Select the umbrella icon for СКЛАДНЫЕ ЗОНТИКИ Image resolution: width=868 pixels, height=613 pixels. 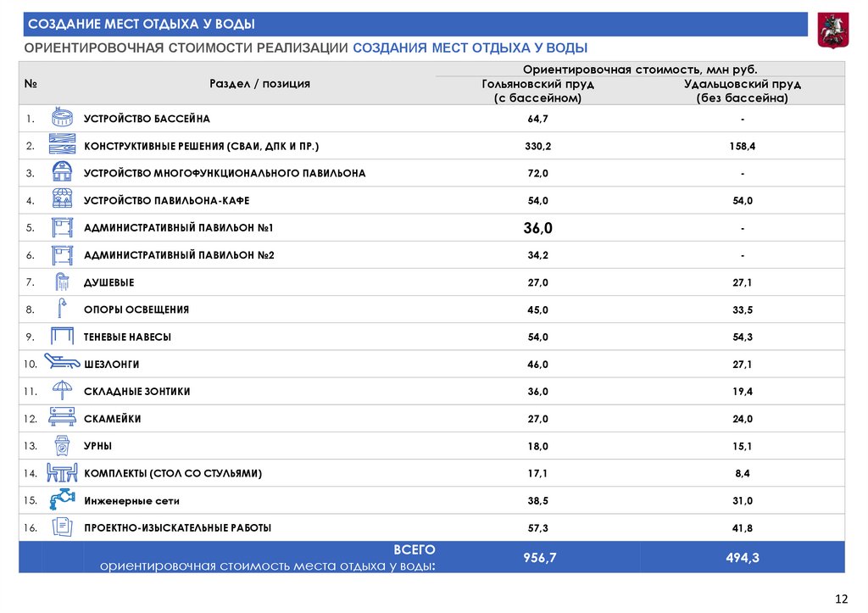pyautogui.click(x=63, y=391)
